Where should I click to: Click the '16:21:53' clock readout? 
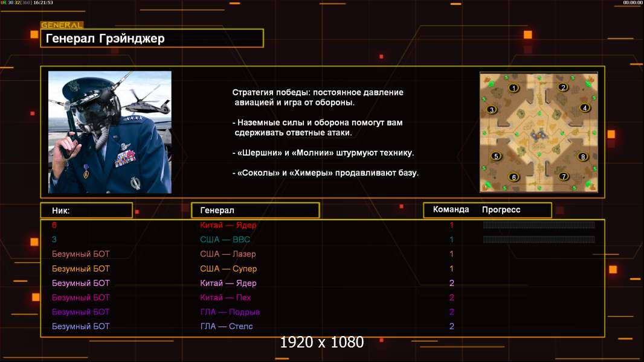coord(43,2)
